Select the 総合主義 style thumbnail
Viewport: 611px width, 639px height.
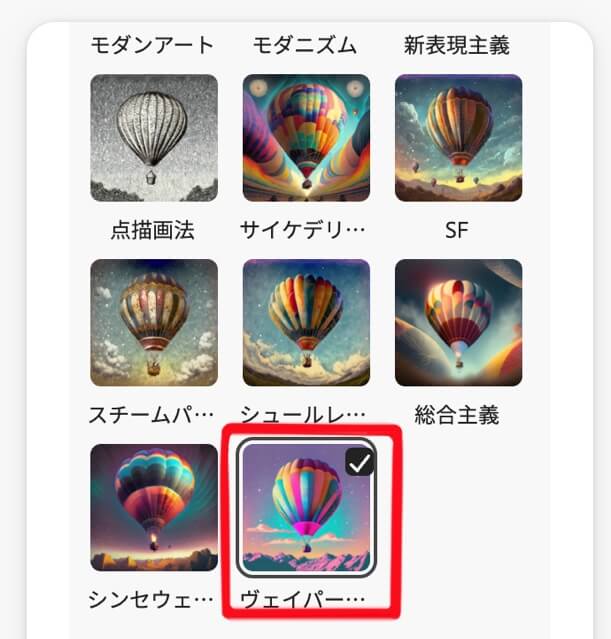click(x=459, y=322)
